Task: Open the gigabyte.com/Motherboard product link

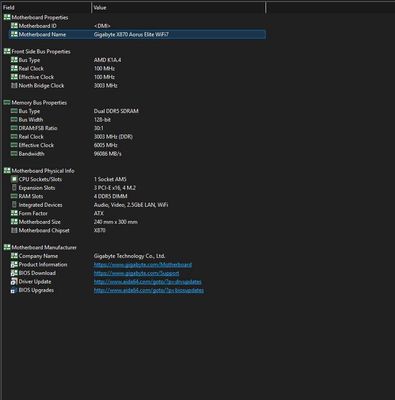Action: [143, 265]
